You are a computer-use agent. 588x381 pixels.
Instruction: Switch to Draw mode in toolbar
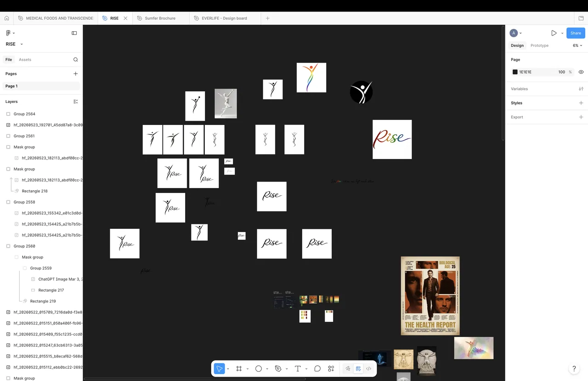(x=348, y=369)
